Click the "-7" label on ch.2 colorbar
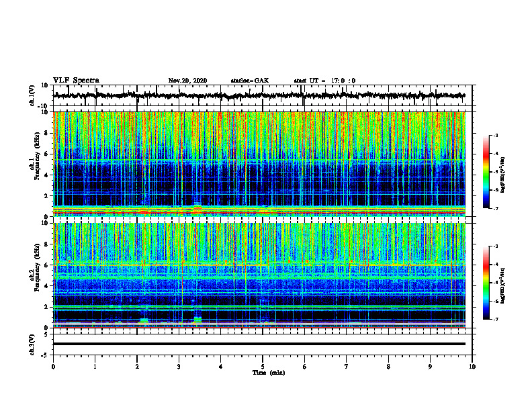This screenshot has height=411, width=532. [x=496, y=319]
